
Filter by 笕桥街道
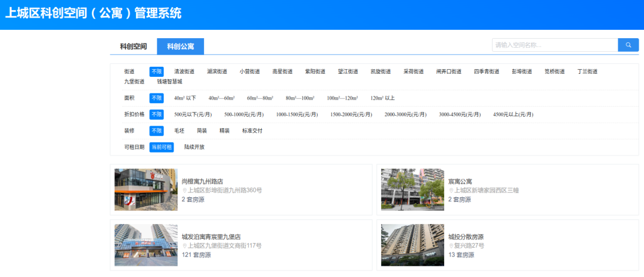pos(555,71)
